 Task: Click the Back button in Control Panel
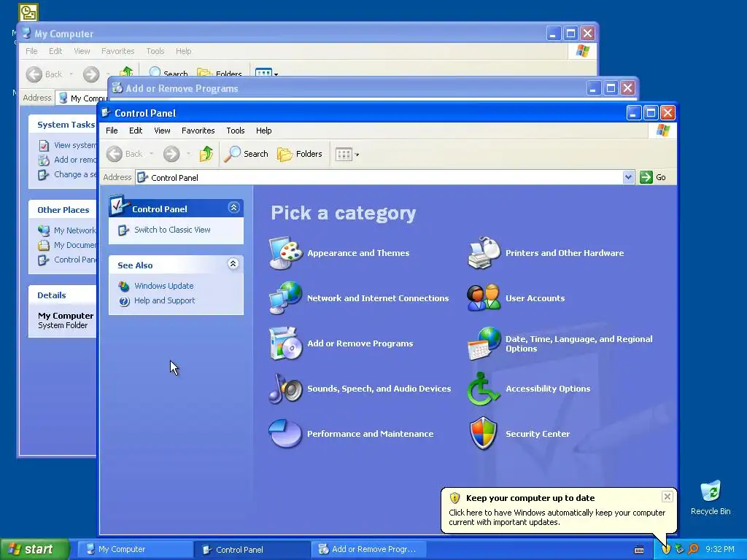(x=125, y=154)
